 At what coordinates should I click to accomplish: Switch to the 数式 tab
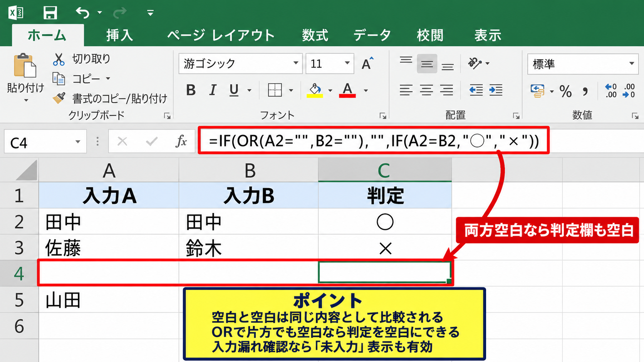click(x=315, y=35)
